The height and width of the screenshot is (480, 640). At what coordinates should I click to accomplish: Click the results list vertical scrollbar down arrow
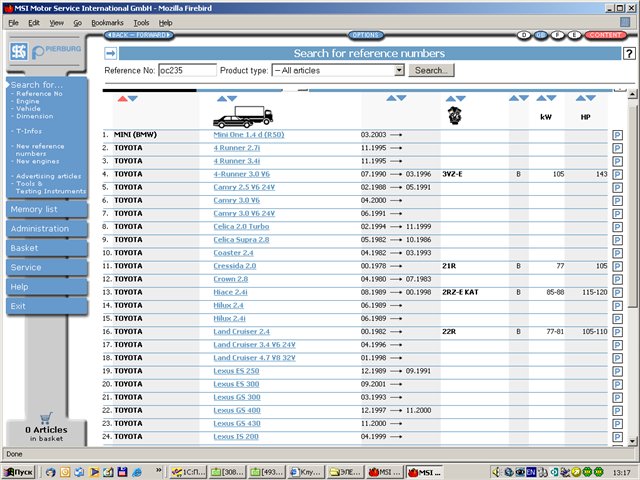coord(632,441)
